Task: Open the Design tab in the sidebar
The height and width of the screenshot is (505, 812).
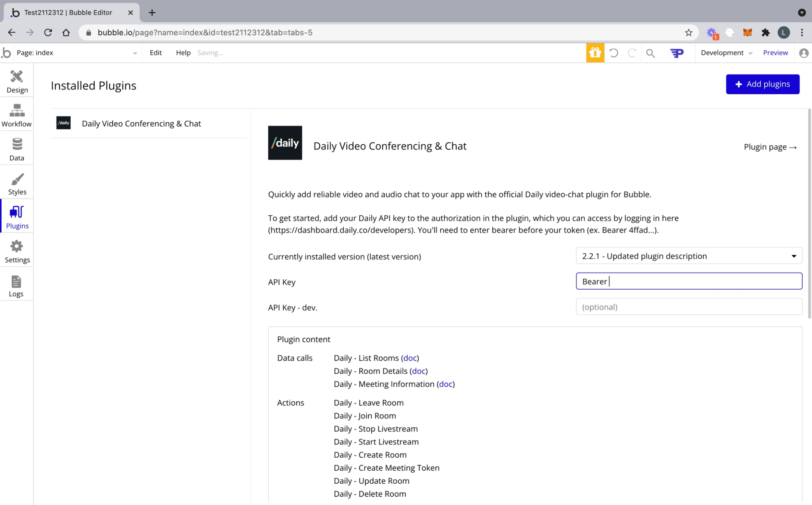Action: click(x=17, y=81)
